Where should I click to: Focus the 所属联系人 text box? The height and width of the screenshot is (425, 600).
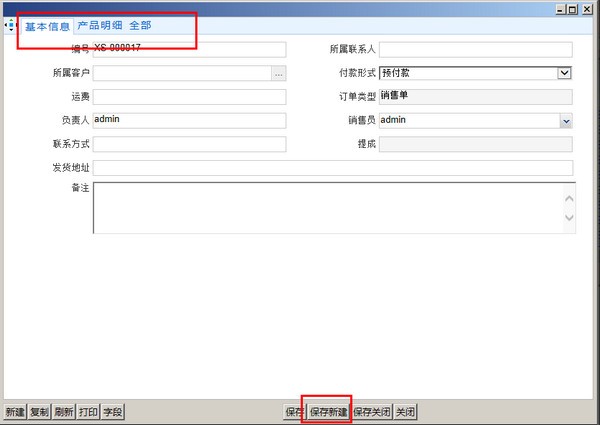click(x=475, y=49)
